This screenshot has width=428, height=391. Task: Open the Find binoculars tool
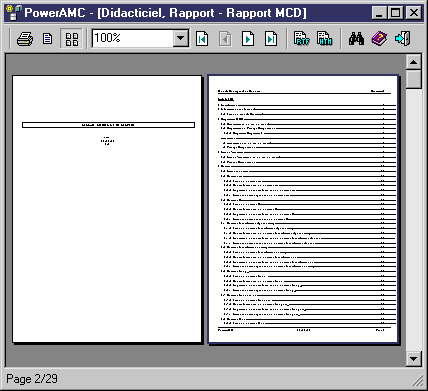coord(356,39)
